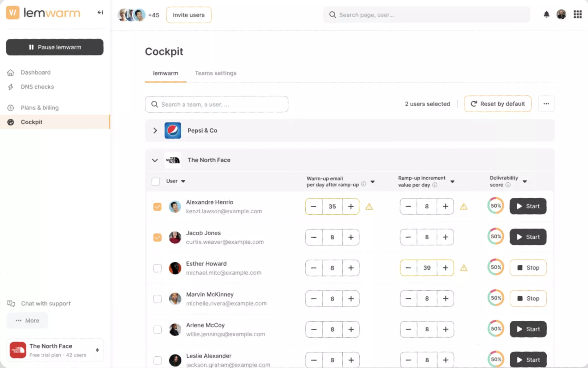Open Plans & billing
The image size is (588, 368).
click(40, 107)
